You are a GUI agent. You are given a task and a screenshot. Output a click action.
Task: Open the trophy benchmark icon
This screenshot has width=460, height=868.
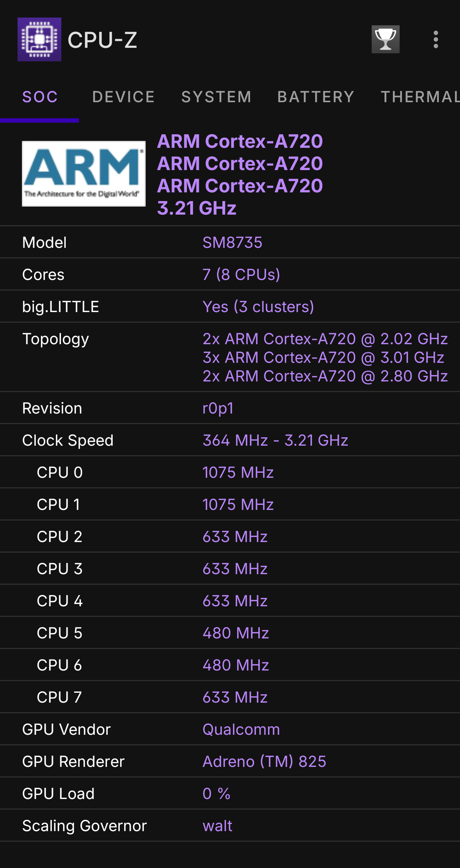[386, 39]
